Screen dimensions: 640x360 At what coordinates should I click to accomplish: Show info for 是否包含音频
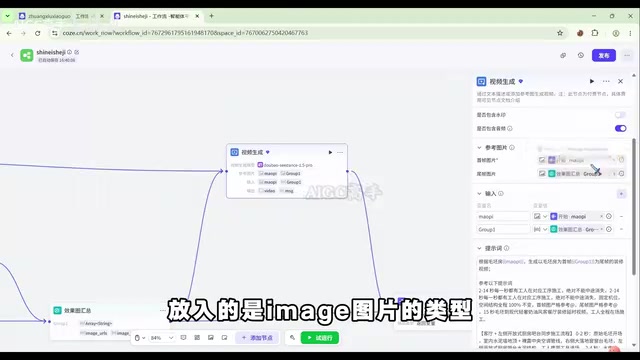tap(510, 129)
